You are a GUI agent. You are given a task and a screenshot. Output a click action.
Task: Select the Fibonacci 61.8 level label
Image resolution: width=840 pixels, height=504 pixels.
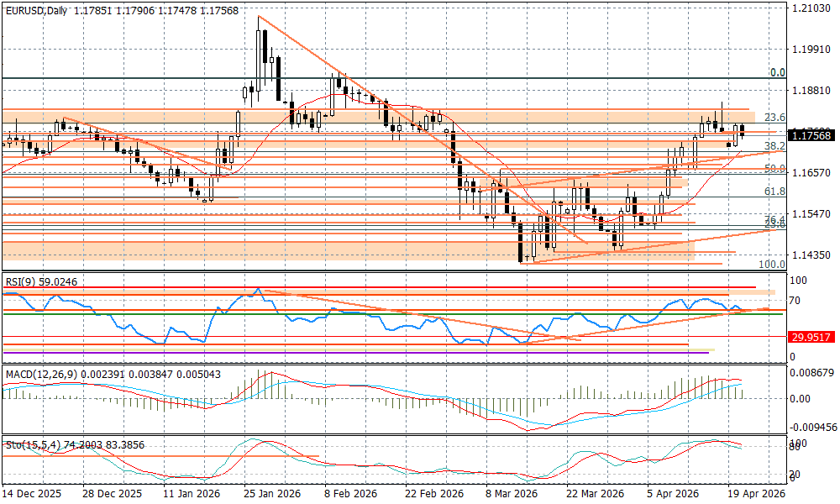pyautogui.click(x=774, y=192)
